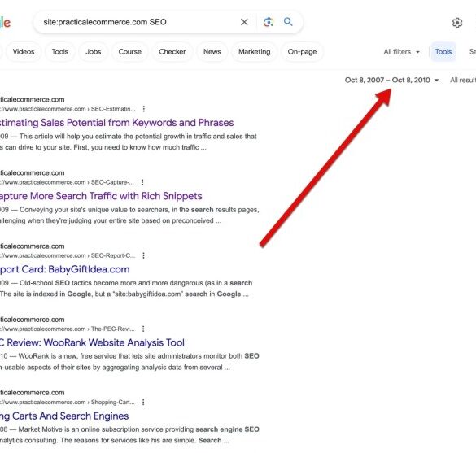Image resolution: width=476 pixels, height=453 pixels.
Task: Click the SEO-Report-C breadcrumb URL
Action: tap(68, 256)
